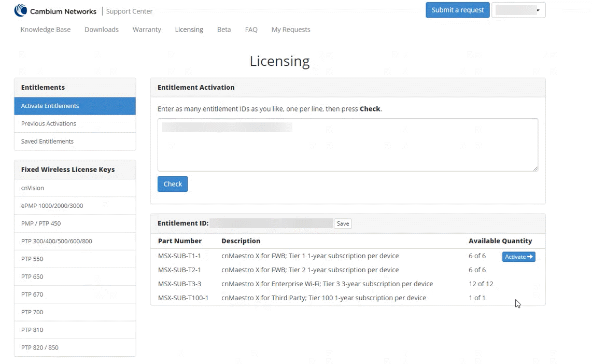Select part number MSX-SUB-T2-1
Viewport: 592px width, 364px height.
(x=179, y=270)
